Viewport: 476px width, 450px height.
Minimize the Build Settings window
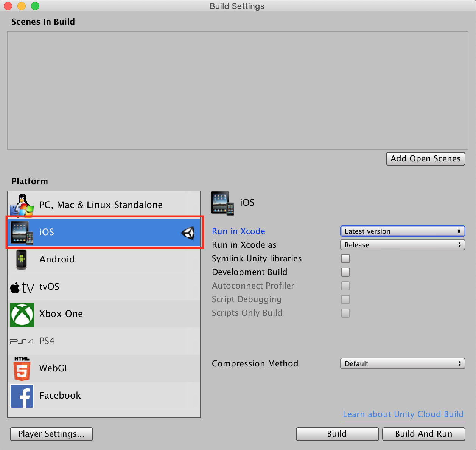pyautogui.click(x=22, y=6)
